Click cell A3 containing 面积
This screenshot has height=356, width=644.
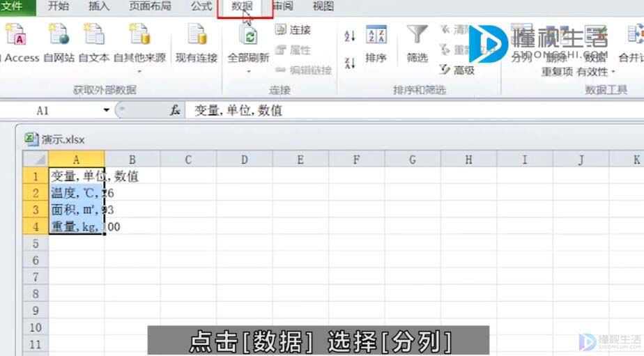coord(77,210)
